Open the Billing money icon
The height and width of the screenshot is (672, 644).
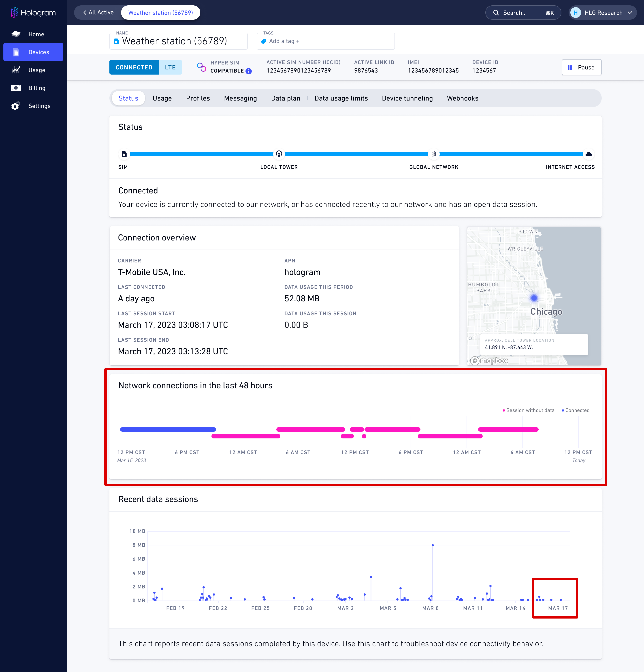point(16,88)
